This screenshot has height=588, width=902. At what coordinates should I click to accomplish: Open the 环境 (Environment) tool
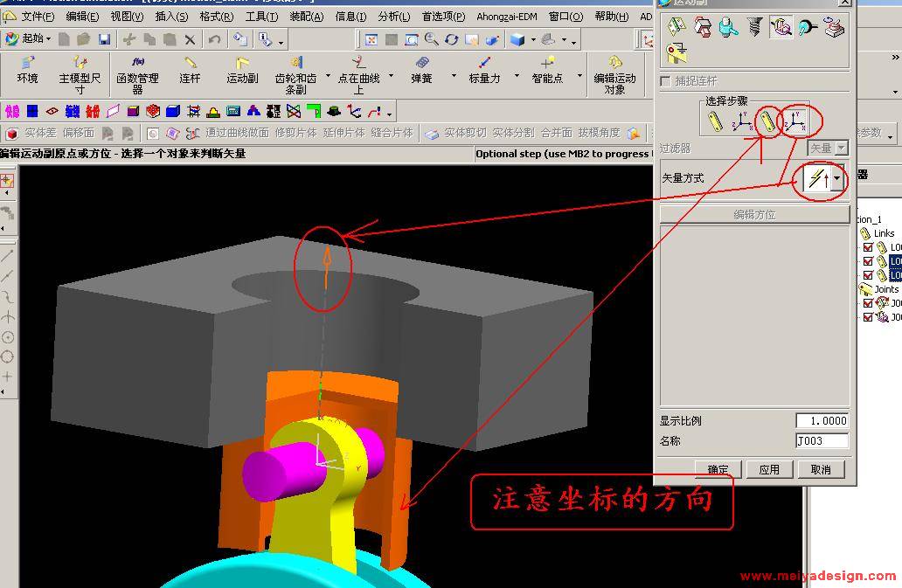(28, 70)
